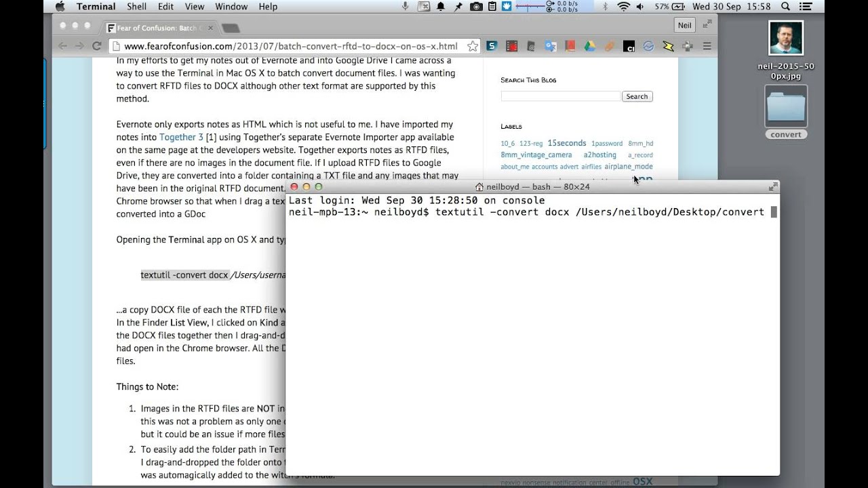Click the blog search input field

[560, 96]
